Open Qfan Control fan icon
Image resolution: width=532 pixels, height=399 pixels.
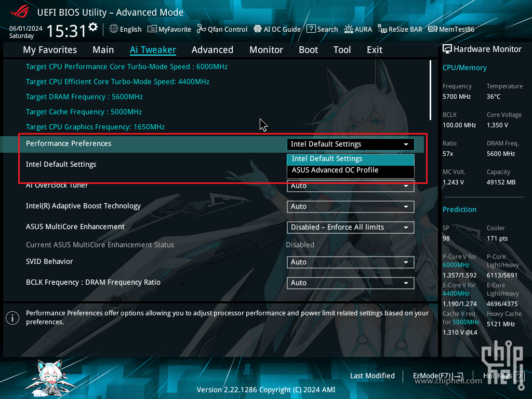click(x=201, y=29)
